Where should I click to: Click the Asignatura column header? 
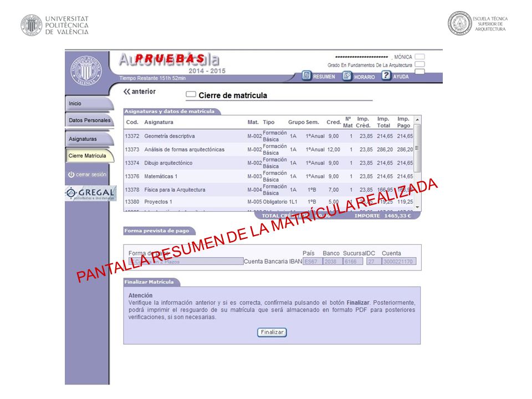(x=158, y=122)
